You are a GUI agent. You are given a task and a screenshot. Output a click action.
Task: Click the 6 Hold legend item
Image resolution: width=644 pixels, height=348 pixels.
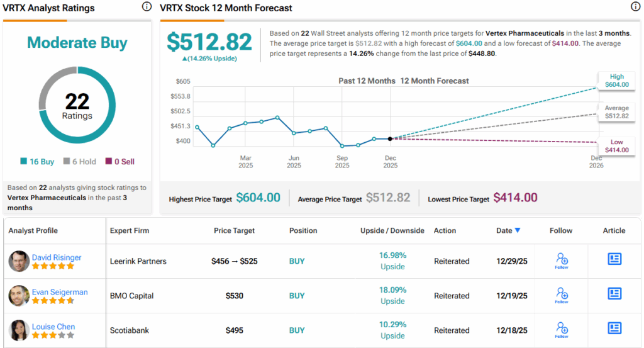click(x=79, y=162)
